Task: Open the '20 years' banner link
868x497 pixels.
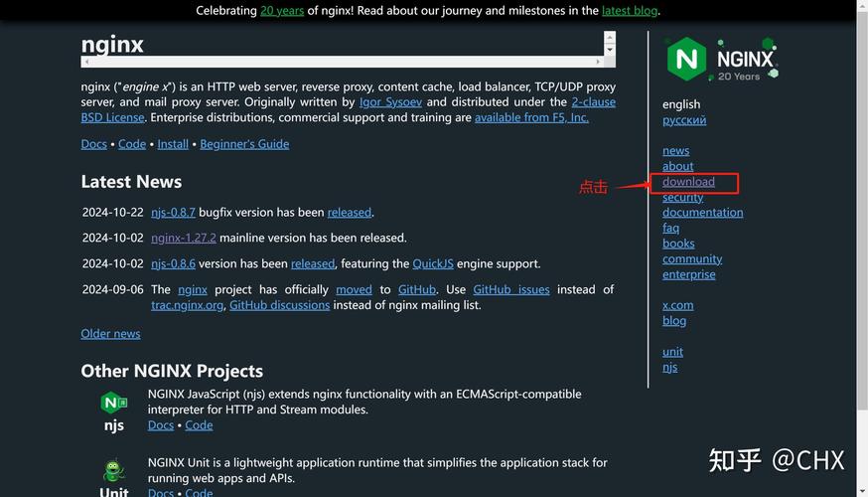Action: click(x=282, y=11)
